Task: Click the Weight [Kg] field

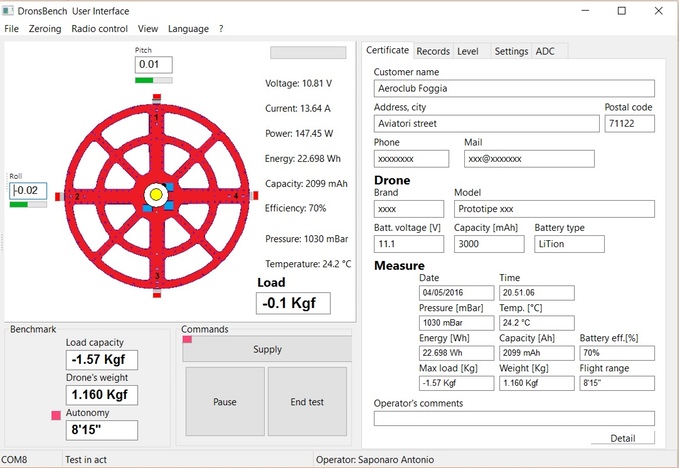Action: pyautogui.click(x=537, y=383)
